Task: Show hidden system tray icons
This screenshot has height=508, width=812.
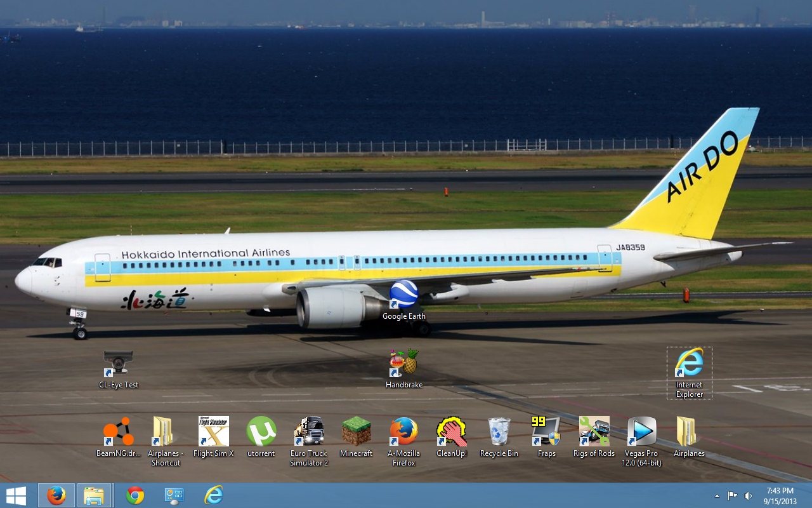Action: tap(717, 496)
